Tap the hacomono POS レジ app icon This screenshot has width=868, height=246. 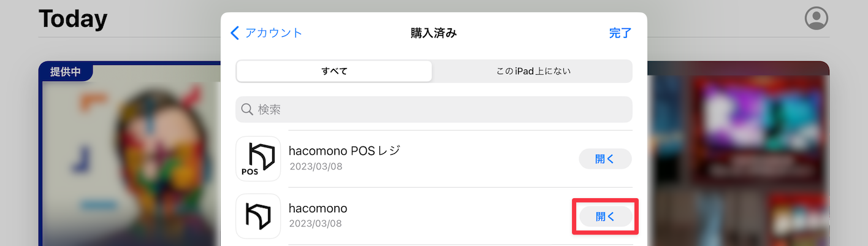coord(258,159)
